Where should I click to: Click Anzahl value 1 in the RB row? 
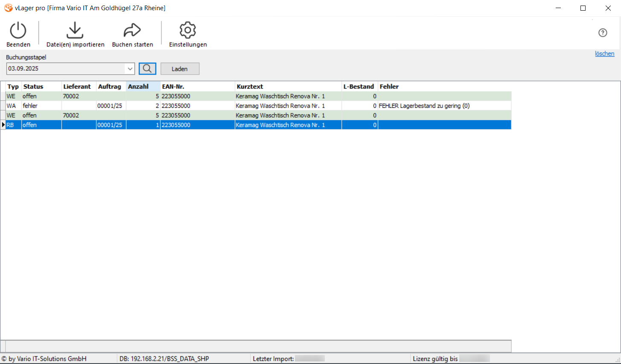tap(143, 125)
